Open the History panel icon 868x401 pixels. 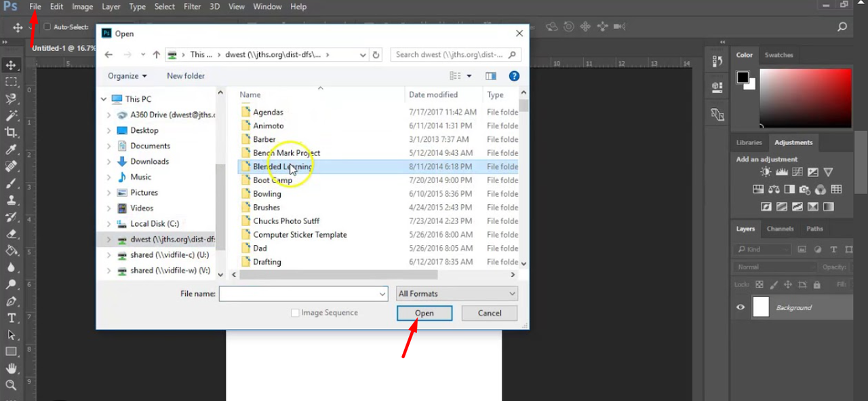tap(717, 62)
